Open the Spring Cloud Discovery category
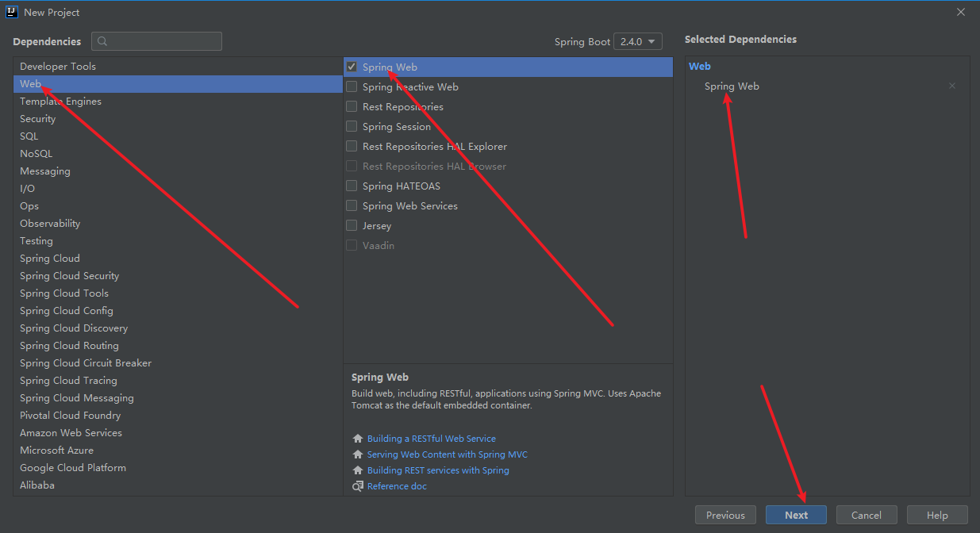This screenshot has height=533, width=980. [74, 328]
